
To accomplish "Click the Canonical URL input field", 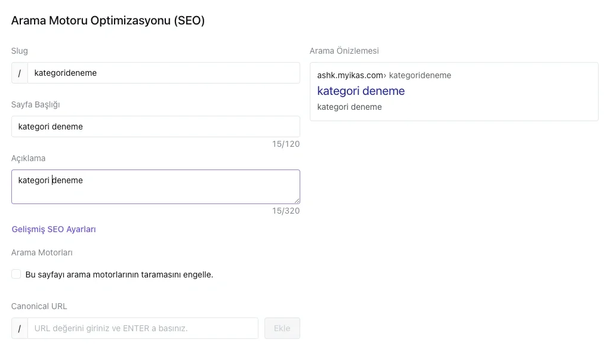I will pos(143,328).
